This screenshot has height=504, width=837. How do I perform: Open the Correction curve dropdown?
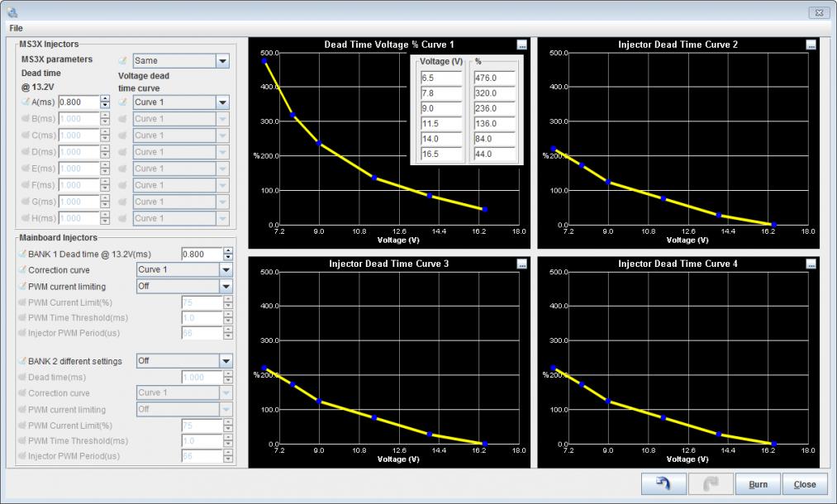pos(226,270)
